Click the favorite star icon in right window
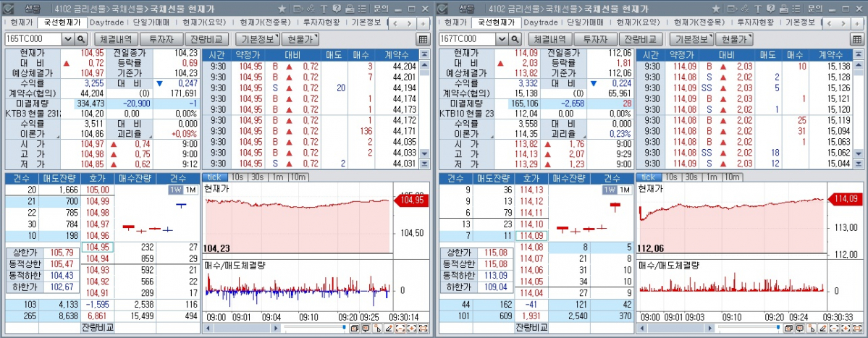Screen dimensions: 868x338 tap(716, 9)
